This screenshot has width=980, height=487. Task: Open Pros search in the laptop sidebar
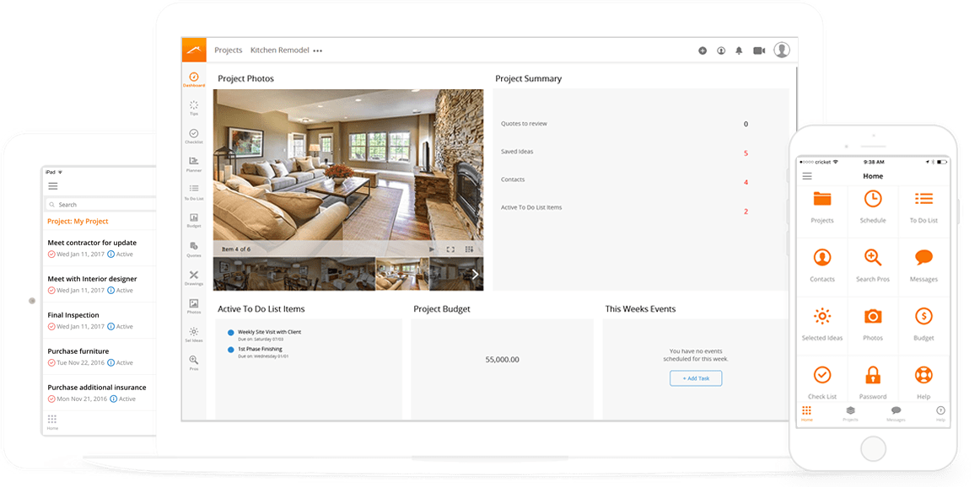coord(194,363)
